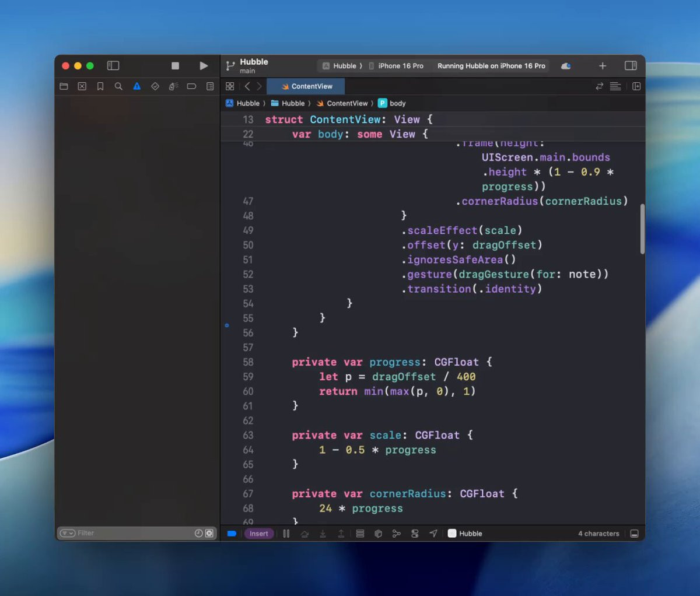Open the Library with plus button
700x596 pixels.
(x=603, y=66)
